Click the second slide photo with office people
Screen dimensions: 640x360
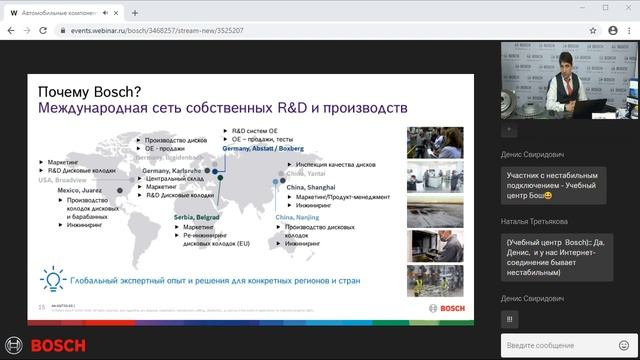click(435, 177)
